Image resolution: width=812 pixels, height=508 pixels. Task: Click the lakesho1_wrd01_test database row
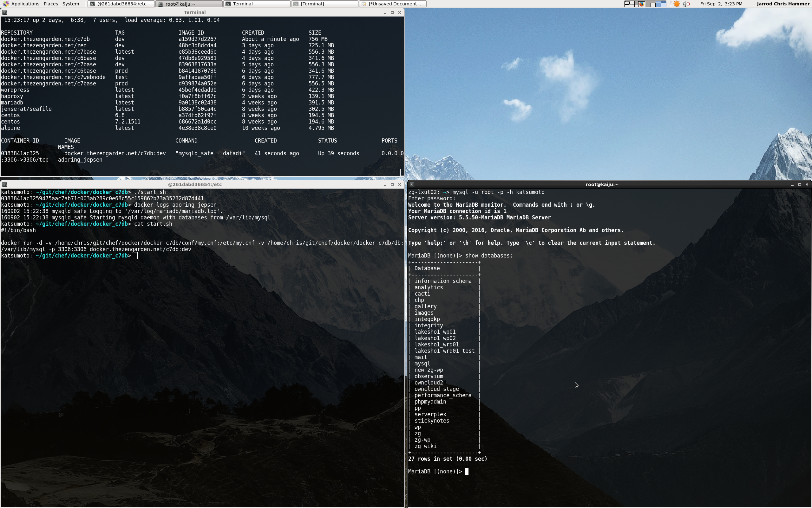tap(444, 351)
